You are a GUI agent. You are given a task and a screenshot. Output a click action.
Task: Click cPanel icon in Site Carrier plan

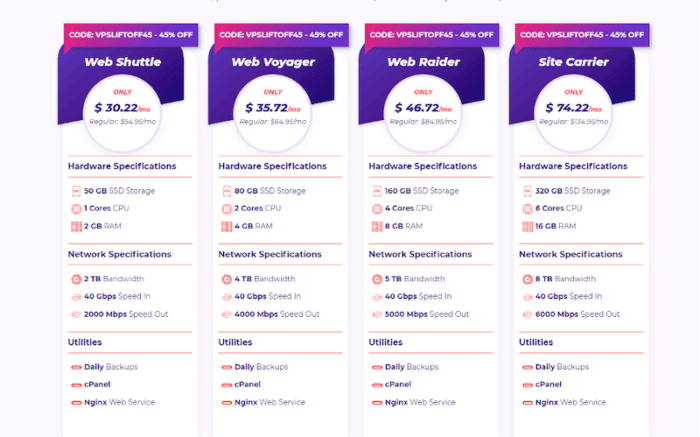click(526, 384)
